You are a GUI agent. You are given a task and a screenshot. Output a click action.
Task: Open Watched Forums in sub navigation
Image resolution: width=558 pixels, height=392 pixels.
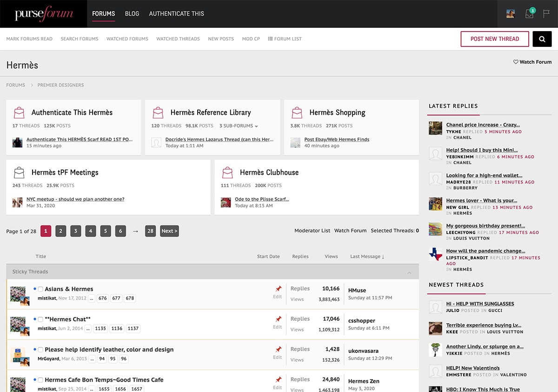[127, 39]
